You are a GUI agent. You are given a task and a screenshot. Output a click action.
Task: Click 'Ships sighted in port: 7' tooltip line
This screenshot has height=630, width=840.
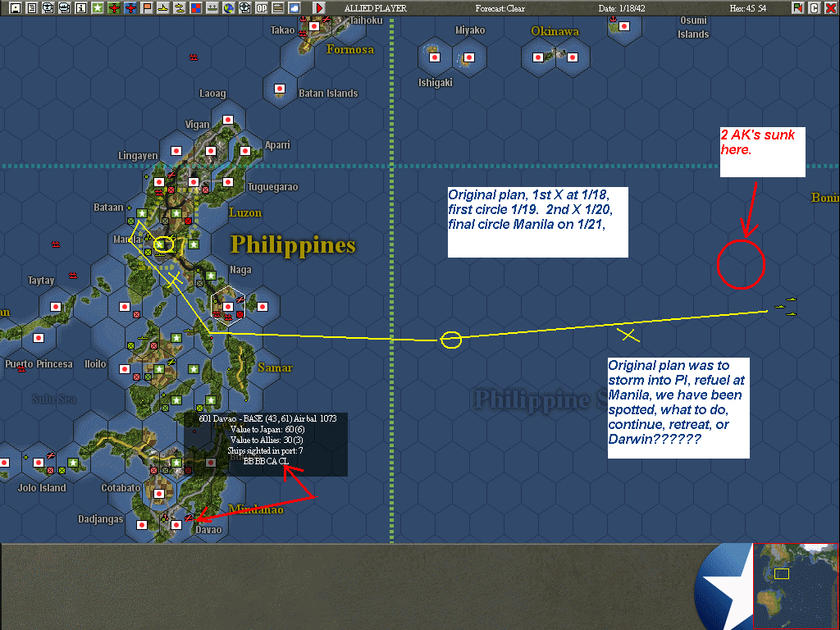265,450
